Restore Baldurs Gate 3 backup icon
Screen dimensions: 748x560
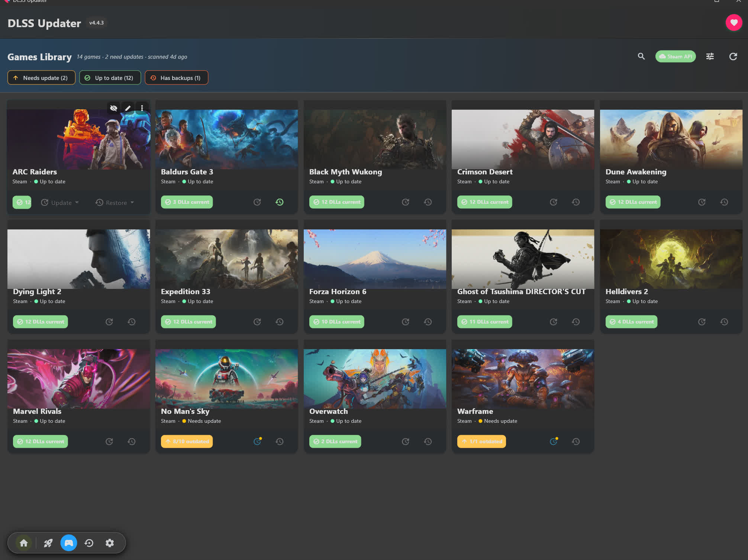280,202
